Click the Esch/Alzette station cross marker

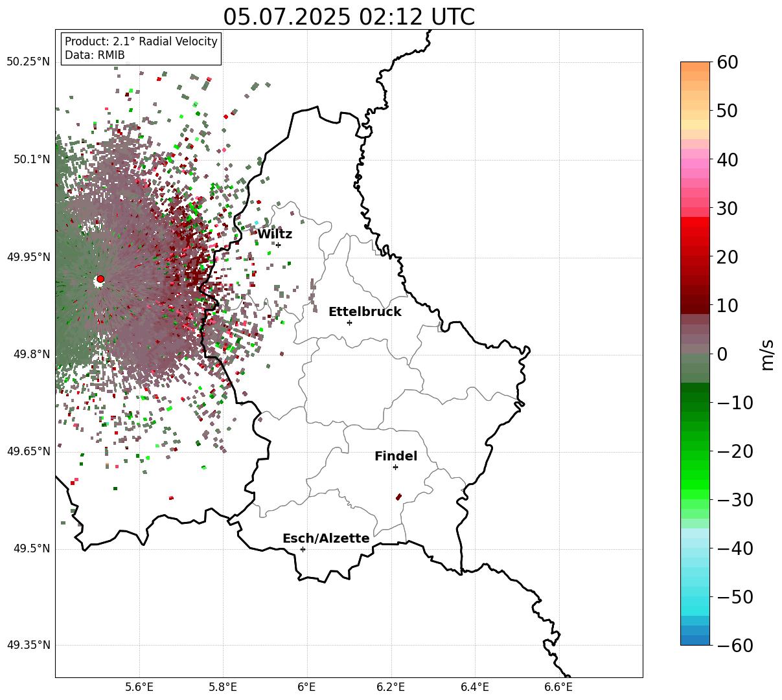pos(303,549)
